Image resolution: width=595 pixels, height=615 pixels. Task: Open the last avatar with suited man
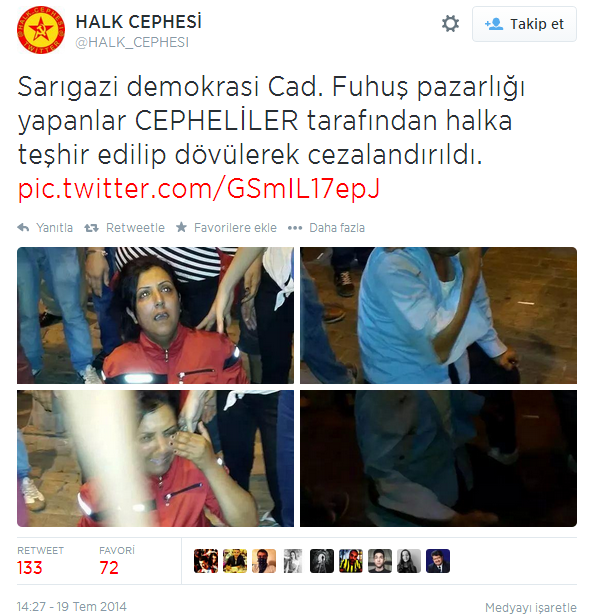(438, 561)
